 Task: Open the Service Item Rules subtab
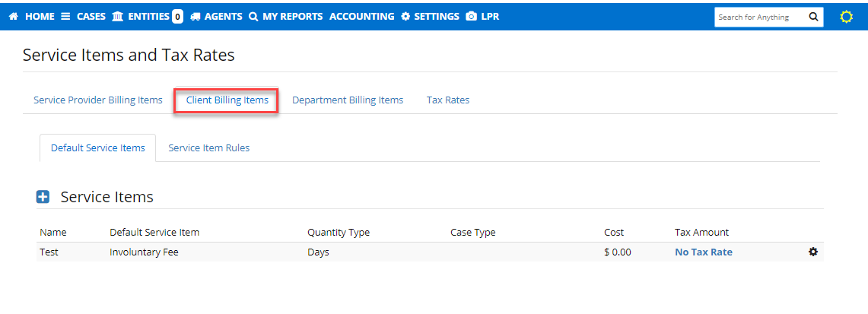coord(208,147)
